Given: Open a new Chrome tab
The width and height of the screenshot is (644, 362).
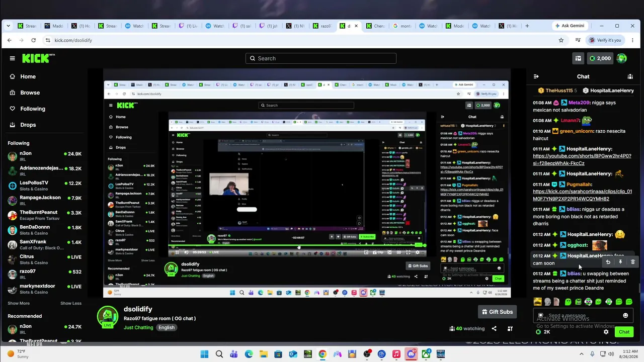Looking at the screenshot, I should pyautogui.click(x=527, y=26).
